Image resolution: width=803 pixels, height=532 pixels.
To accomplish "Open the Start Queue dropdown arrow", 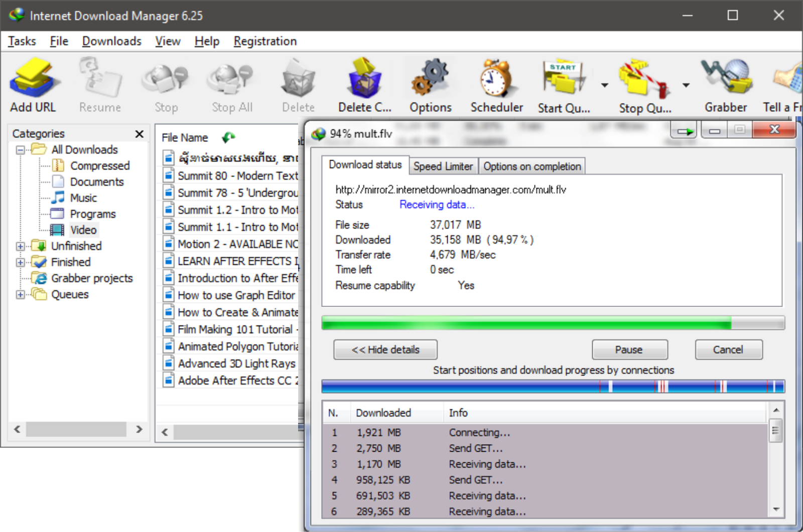I will [x=604, y=85].
